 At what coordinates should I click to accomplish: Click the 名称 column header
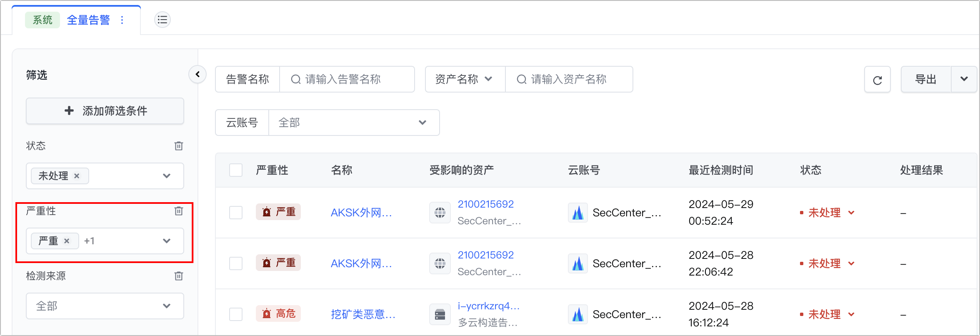[x=342, y=170]
